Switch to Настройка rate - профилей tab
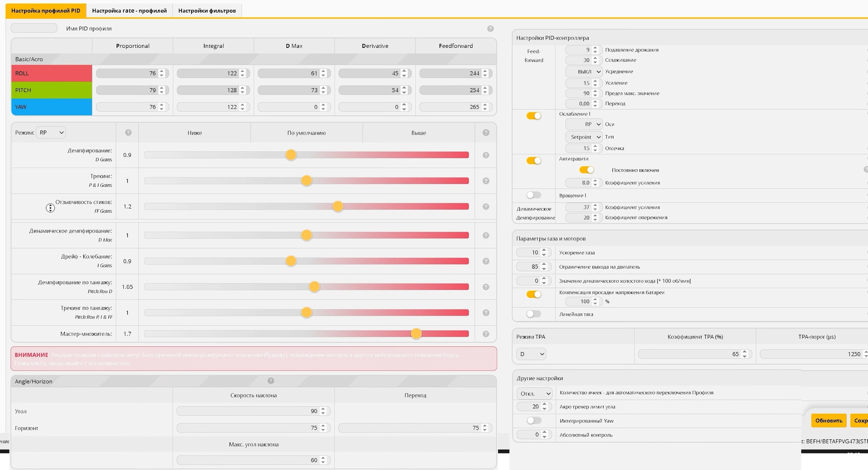This screenshot has width=868, height=470. point(129,11)
